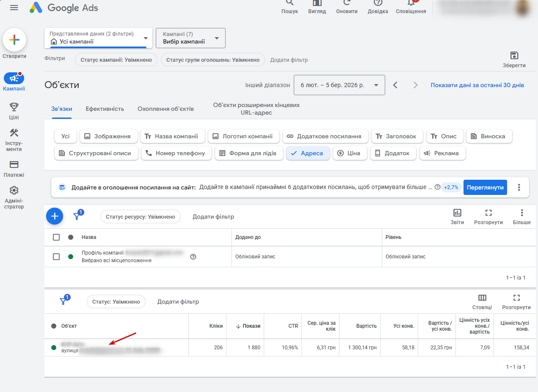Select the Опис asset chip
Viewport: 538px width, 392px height.
445,136
